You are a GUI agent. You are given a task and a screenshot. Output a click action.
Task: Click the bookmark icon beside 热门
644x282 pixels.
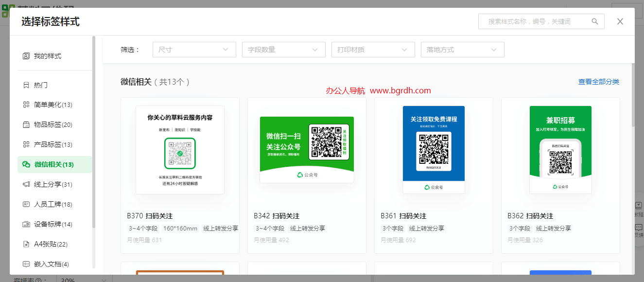(26, 85)
